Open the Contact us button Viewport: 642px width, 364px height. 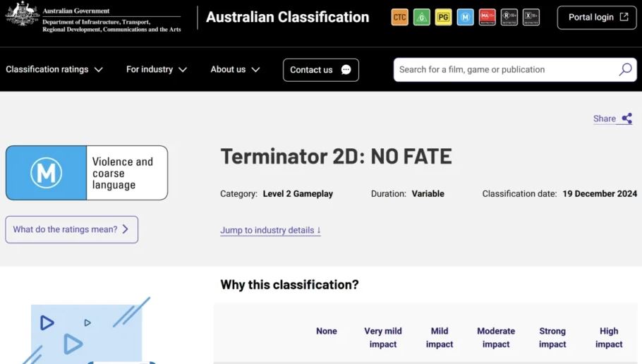click(x=320, y=70)
